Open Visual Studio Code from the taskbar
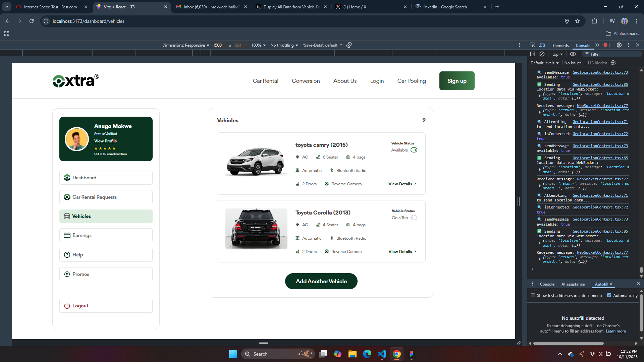 point(382,354)
